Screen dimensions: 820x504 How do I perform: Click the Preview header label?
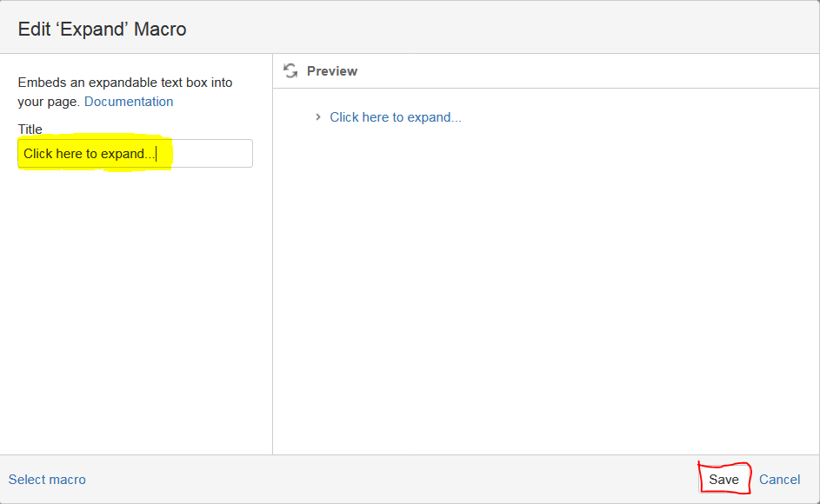tap(332, 71)
